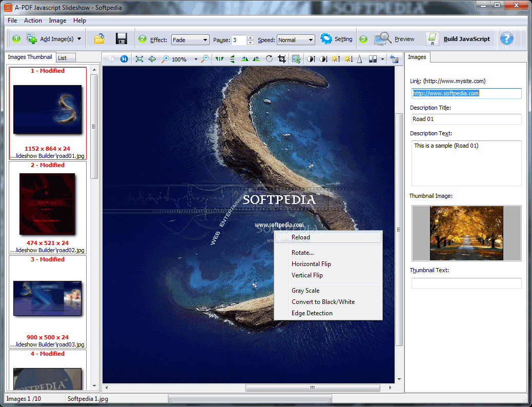
Task: Open the File menu
Action: 12,21
